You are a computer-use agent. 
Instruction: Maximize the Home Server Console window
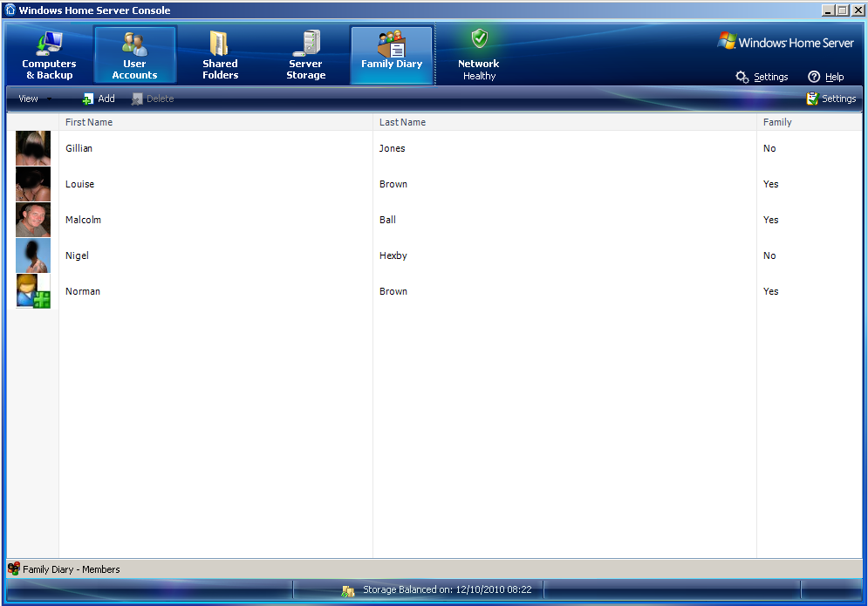click(x=843, y=10)
